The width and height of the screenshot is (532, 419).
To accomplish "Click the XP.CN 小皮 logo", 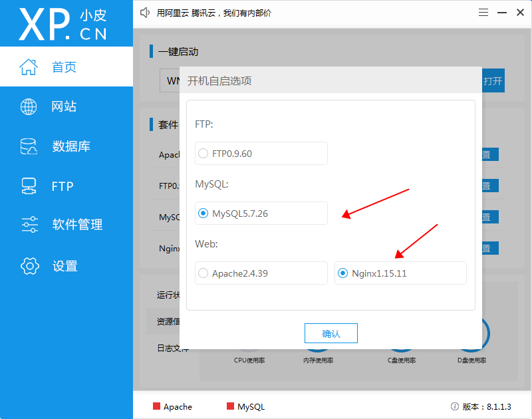I will pos(63,25).
